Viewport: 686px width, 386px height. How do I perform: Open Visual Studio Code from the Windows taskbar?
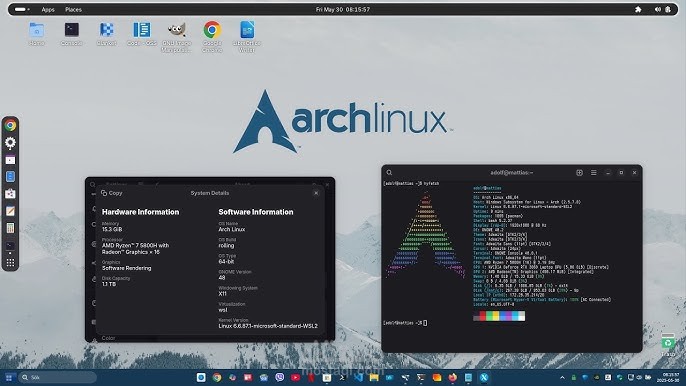coord(358,377)
